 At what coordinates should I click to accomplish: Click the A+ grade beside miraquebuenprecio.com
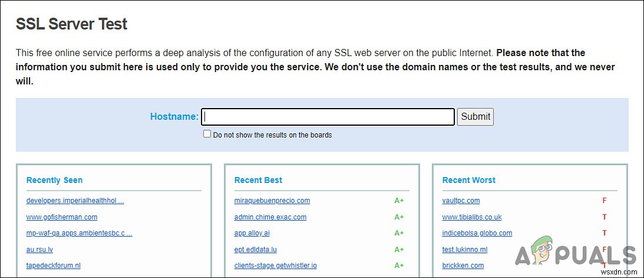tap(399, 201)
